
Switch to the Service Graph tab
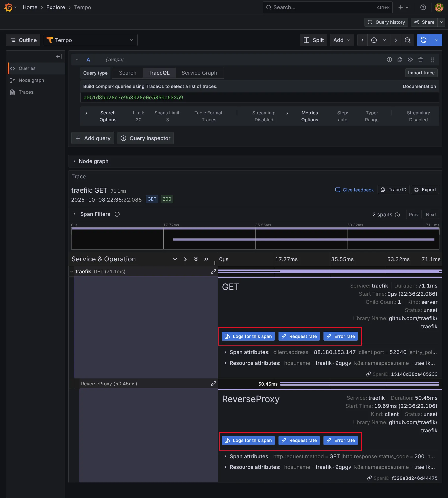click(x=199, y=73)
